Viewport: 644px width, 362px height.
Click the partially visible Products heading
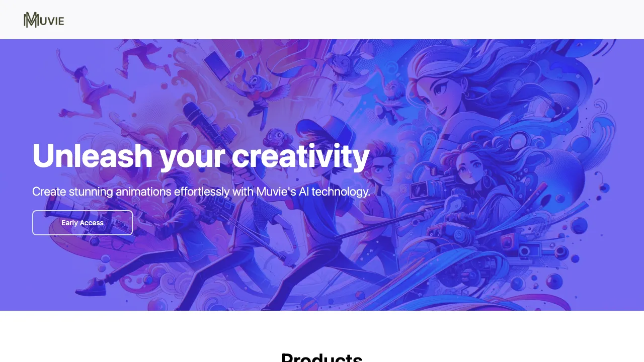coord(322,357)
